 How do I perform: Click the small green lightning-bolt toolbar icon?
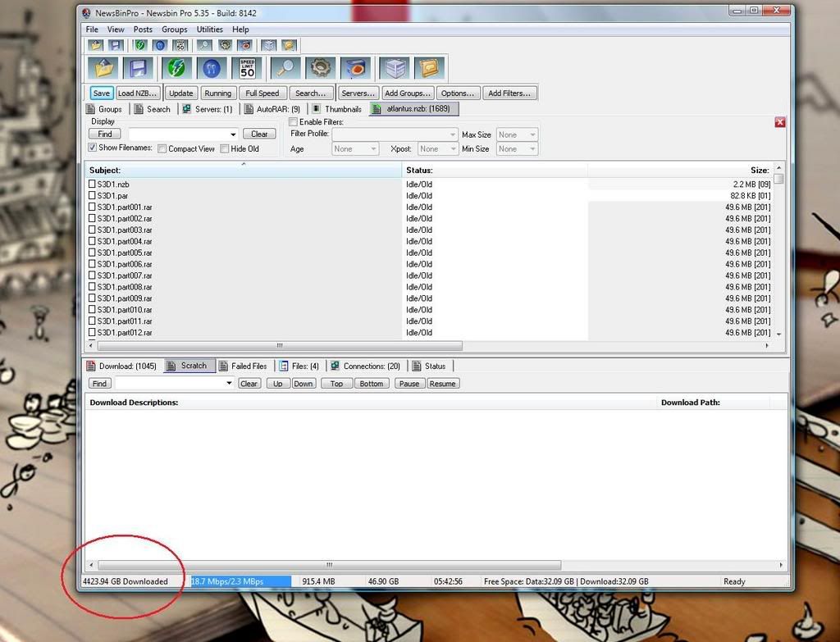point(140,46)
